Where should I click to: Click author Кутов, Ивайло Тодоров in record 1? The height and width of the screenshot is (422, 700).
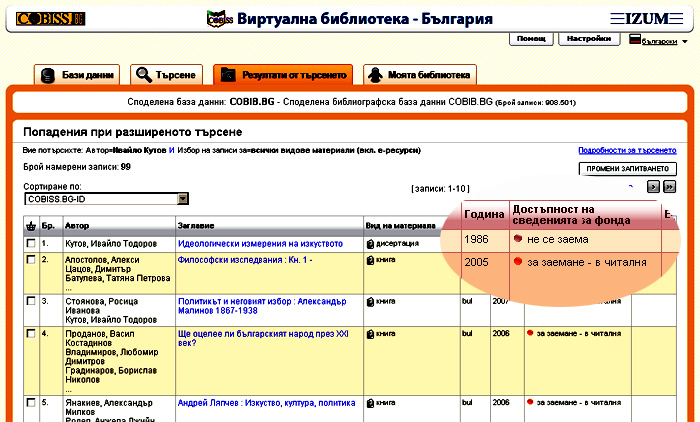[x=111, y=244]
